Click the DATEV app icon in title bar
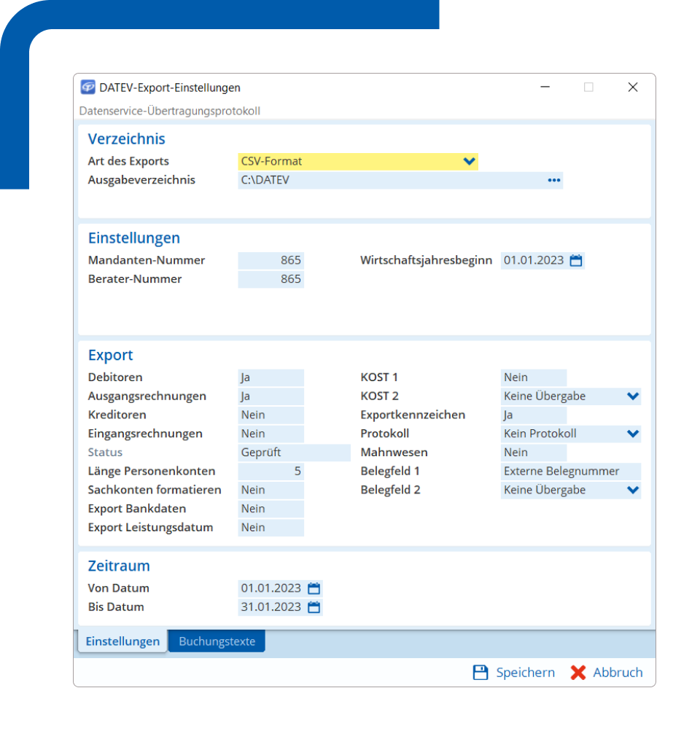 87,87
